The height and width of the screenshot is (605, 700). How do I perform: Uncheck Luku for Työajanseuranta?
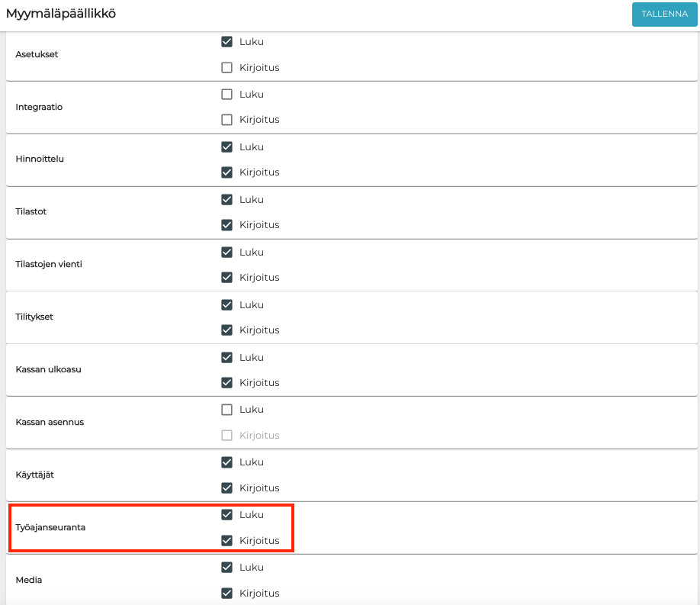(226, 515)
